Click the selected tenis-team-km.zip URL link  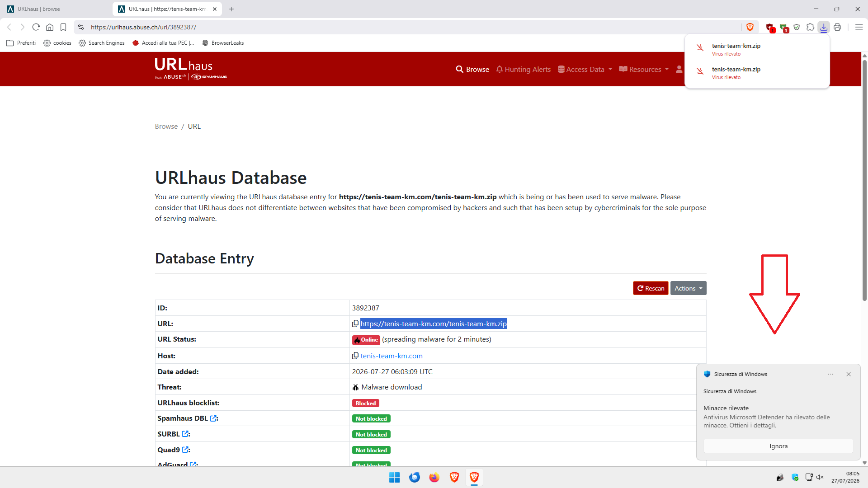coord(434,324)
